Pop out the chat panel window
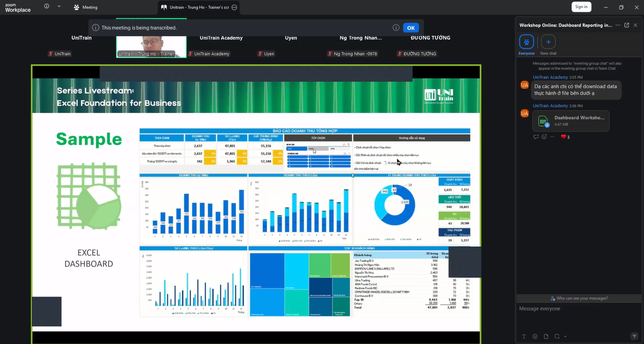Screen dimensions: 644x344 pyautogui.click(x=627, y=25)
